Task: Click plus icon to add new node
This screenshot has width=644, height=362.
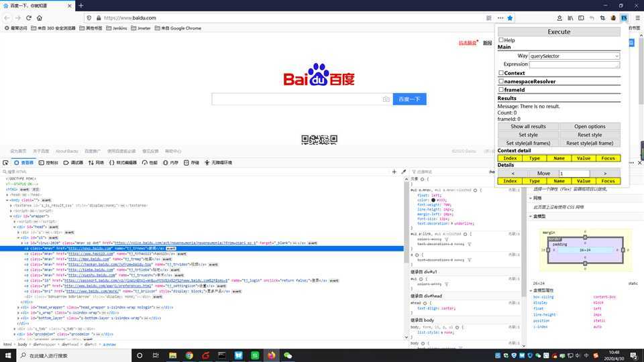Action: click(x=394, y=172)
